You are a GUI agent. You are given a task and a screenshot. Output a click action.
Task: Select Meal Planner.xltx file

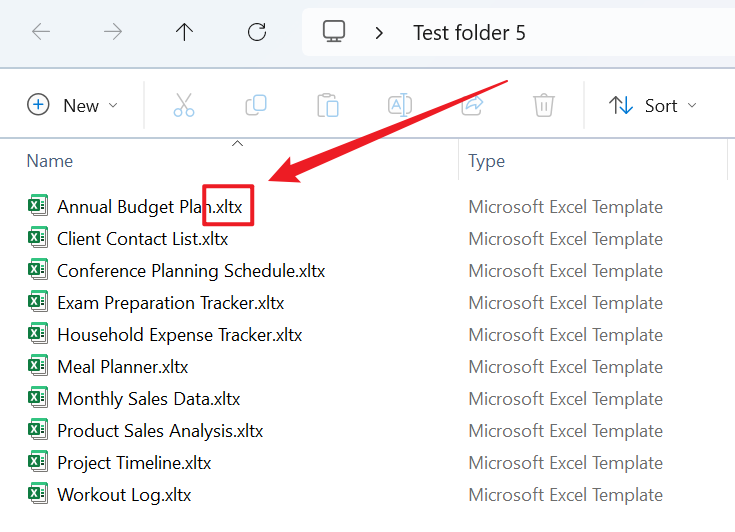(122, 367)
